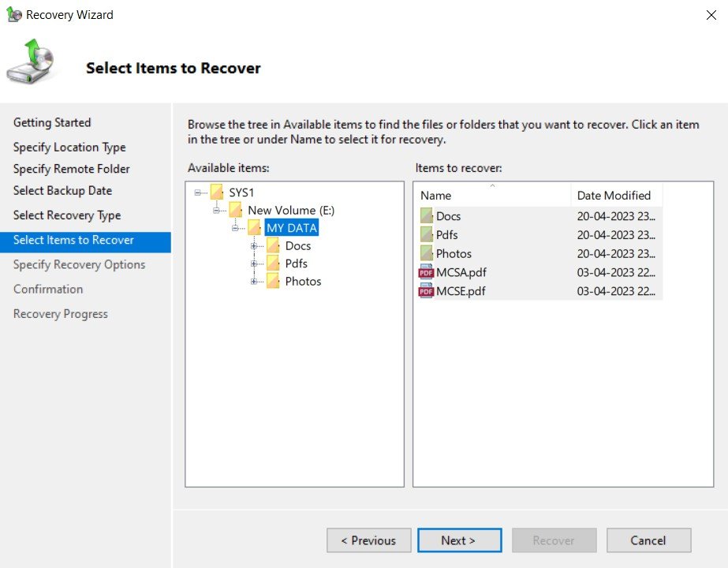This screenshot has height=568, width=728.
Task: Click the Photos folder icon in tree
Action: [273, 281]
